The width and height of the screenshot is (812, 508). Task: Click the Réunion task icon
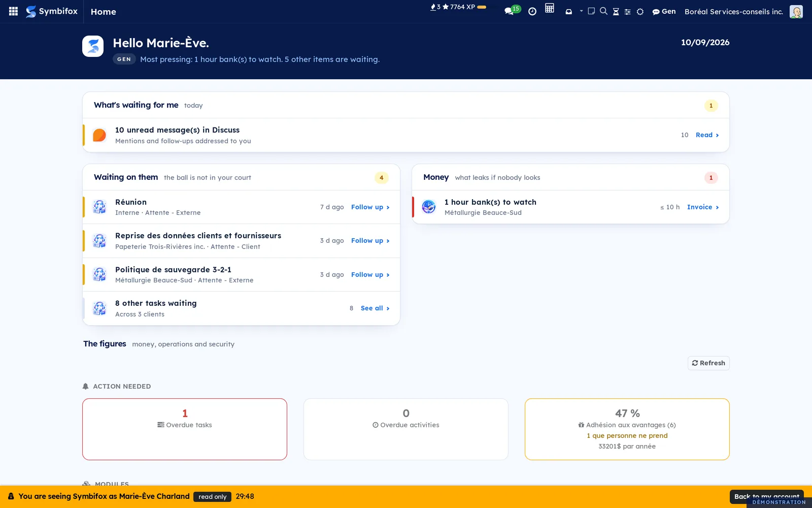click(x=99, y=207)
